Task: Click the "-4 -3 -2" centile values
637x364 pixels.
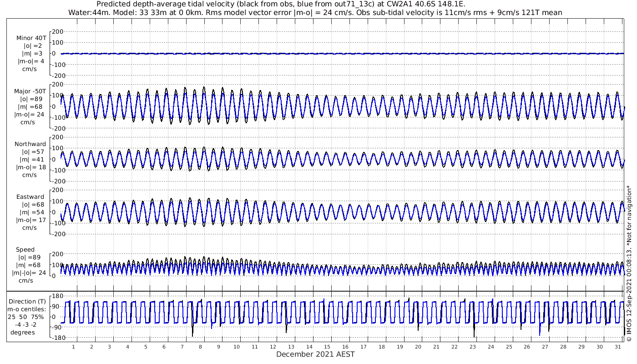Action: (25, 325)
